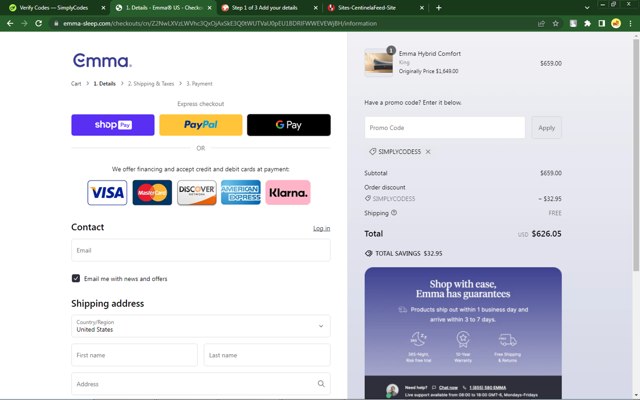This screenshot has height=400, width=640.
Task: Click the MasterCard logo
Action: 152,193
